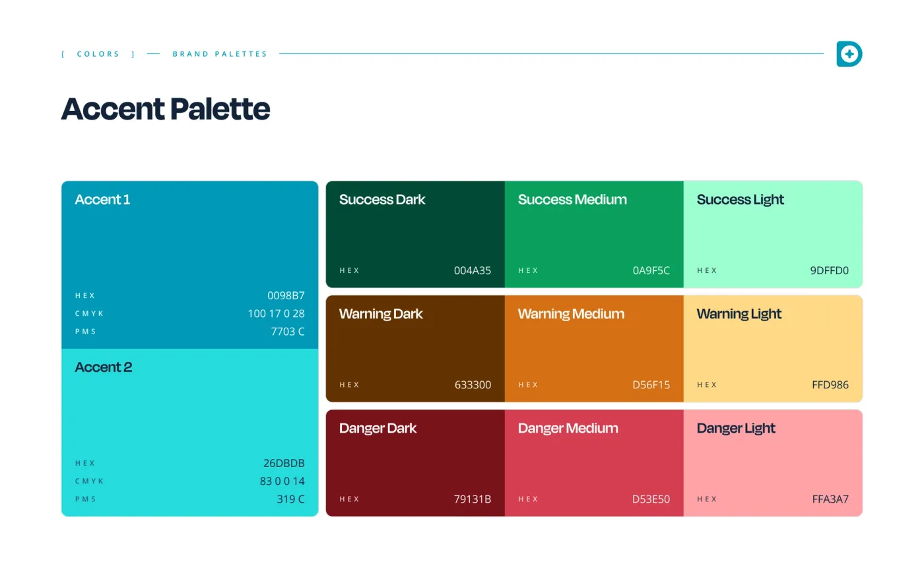Click hex value FFA3A7
The width and height of the screenshot is (924, 578).
click(x=830, y=499)
